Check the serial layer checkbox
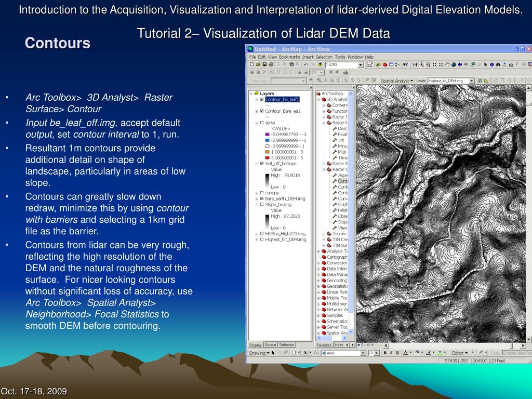Viewport: 532px width, 399px height. [x=262, y=123]
